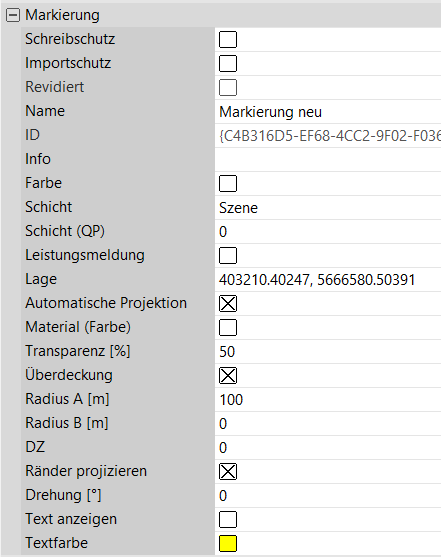Open the Schicht value 'Szene'
The height and width of the screenshot is (557, 441).
pos(328,207)
